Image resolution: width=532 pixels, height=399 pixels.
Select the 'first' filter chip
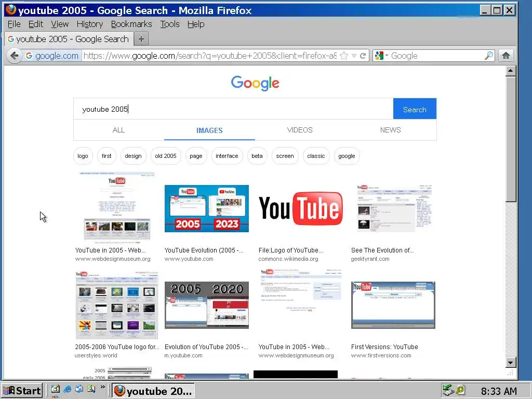pos(107,156)
